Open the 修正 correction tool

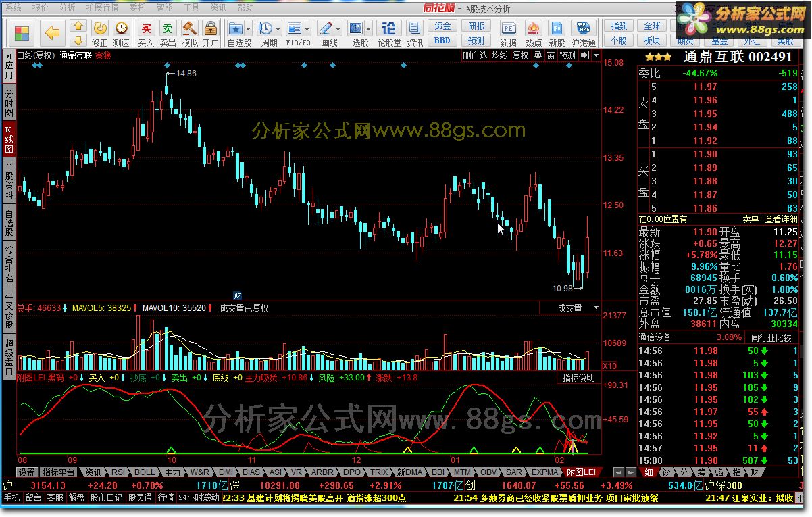(99, 32)
